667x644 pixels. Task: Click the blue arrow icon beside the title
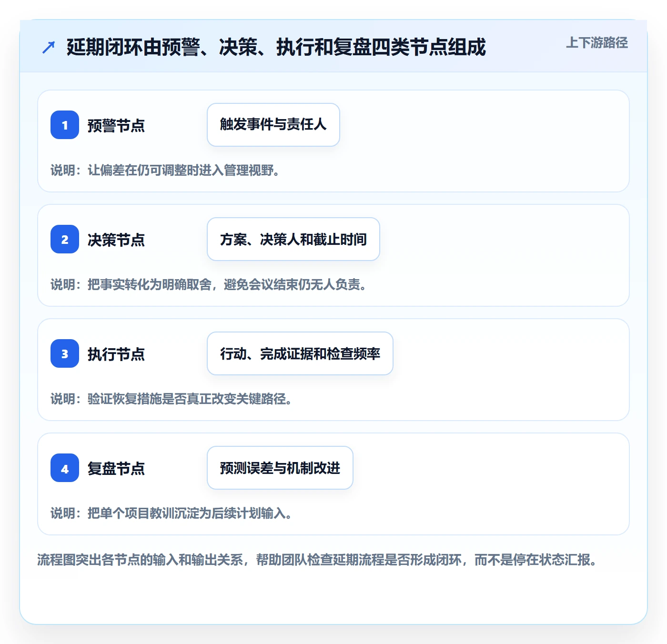[x=49, y=47]
